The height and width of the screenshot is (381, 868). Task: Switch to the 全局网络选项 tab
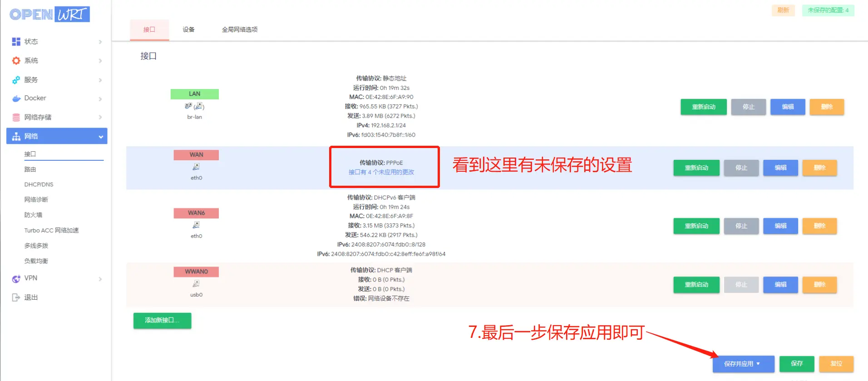coord(240,30)
